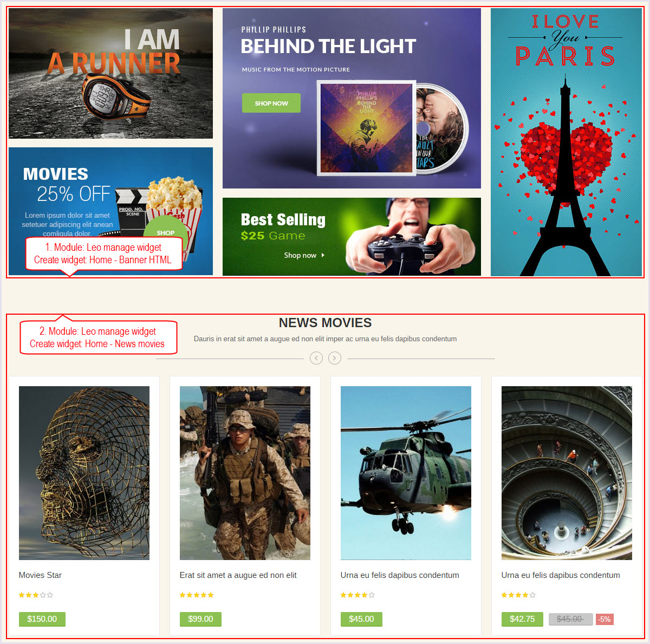Click the NEWS MOVIES section heading
650x644 pixels.
pos(325,323)
